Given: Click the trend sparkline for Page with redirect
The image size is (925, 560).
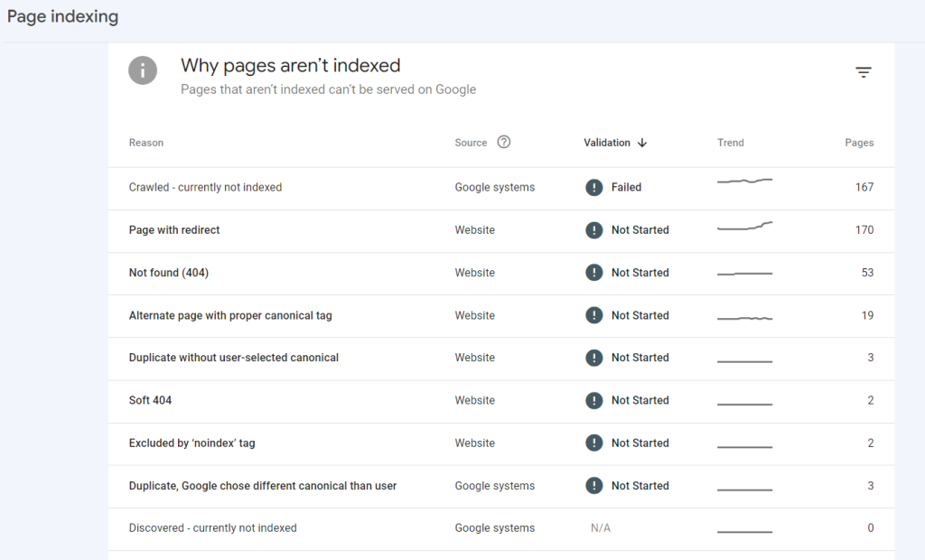Looking at the screenshot, I should point(743,228).
